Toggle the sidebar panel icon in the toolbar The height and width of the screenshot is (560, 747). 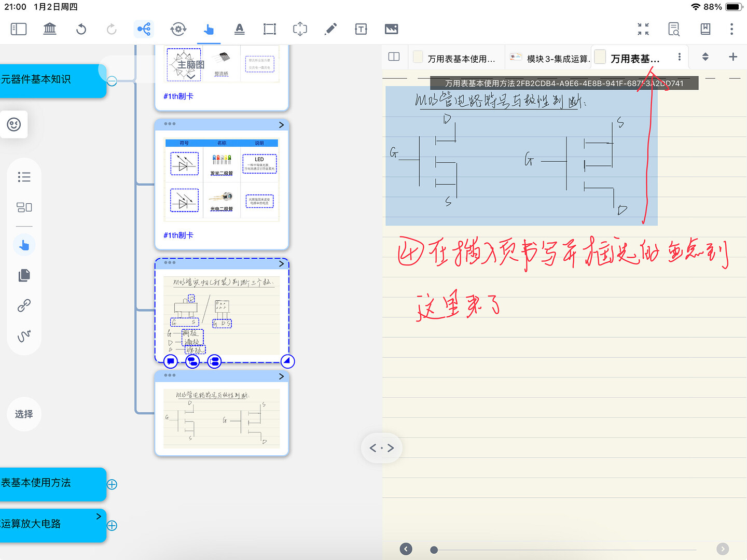[19, 29]
